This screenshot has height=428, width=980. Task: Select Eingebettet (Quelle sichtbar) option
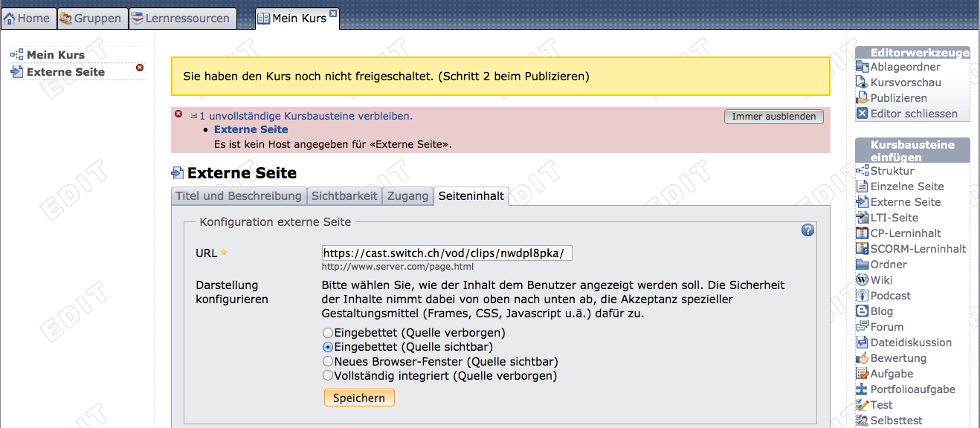click(x=327, y=347)
